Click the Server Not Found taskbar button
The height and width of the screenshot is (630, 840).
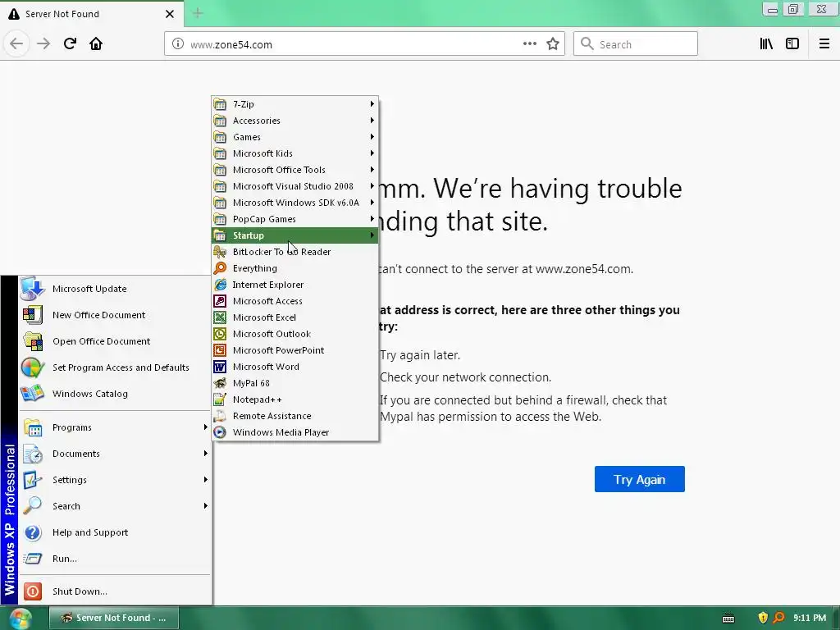click(113, 618)
